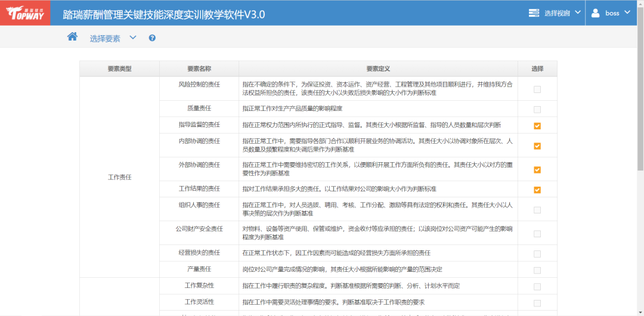
Task: Expand the 选择要素 chevron dropdown
Action: [133, 38]
